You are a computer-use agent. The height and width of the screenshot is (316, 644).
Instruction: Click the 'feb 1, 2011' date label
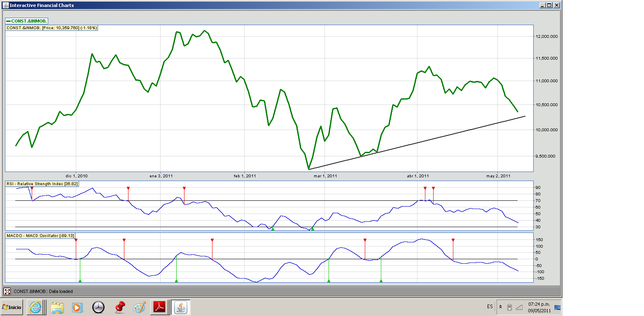pos(245,176)
